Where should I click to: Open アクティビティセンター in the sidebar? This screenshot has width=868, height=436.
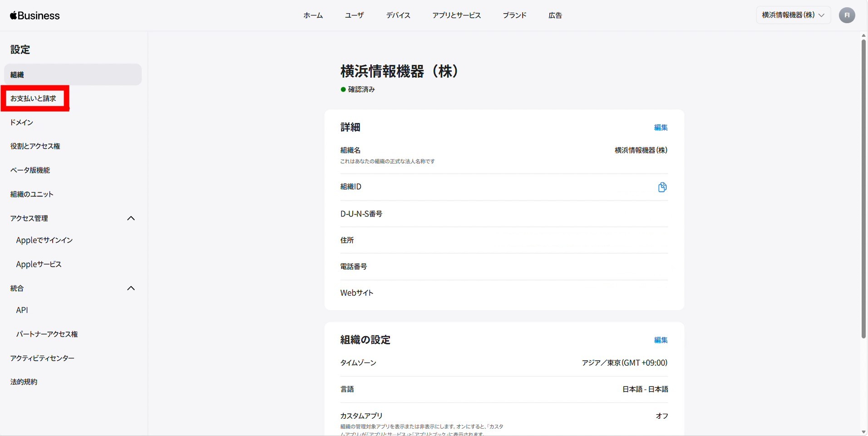pos(42,358)
